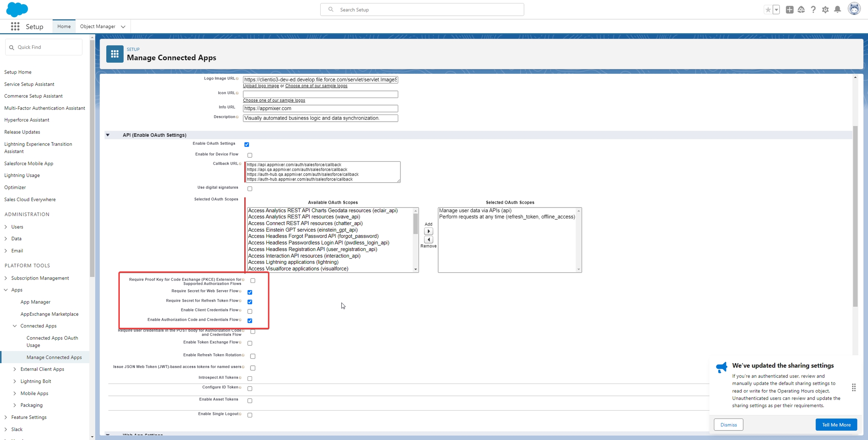Switch to the Home tab
The image size is (868, 440).
pyautogui.click(x=64, y=26)
